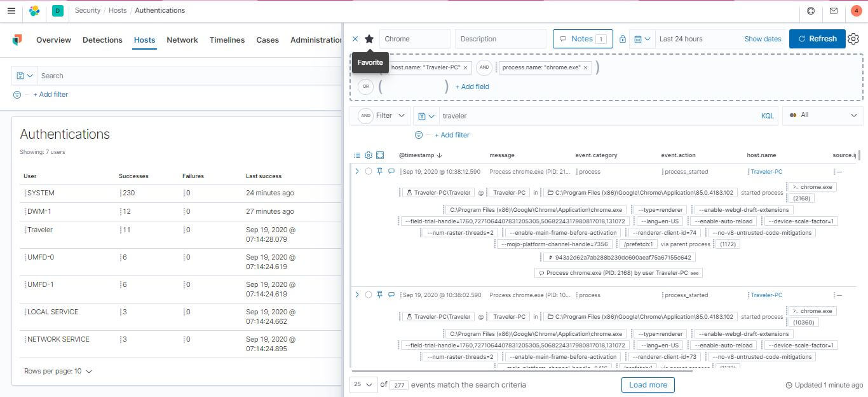Image resolution: width=868 pixels, height=397 pixels.
Task: Open the event fields gear icon in timeline header
Action: pos(369,155)
